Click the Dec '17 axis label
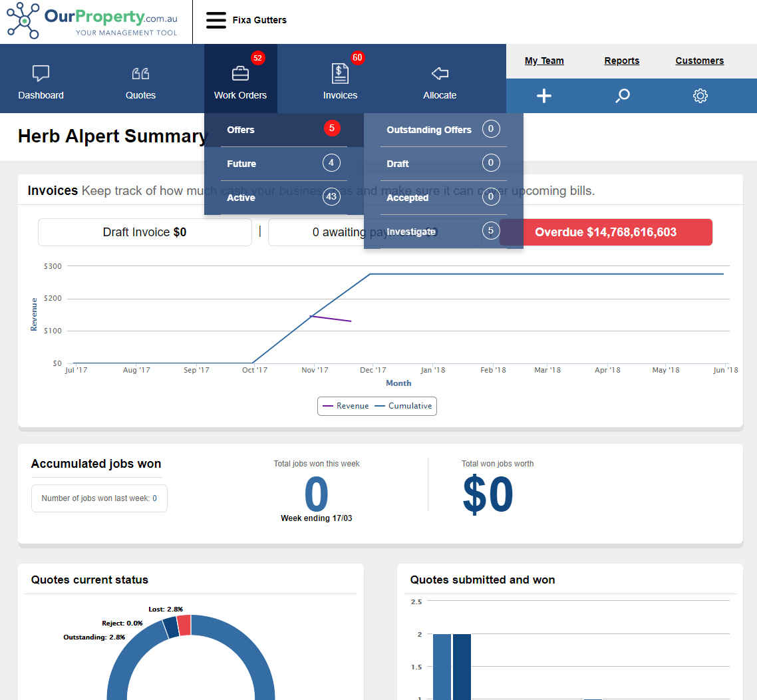 (x=373, y=370)
